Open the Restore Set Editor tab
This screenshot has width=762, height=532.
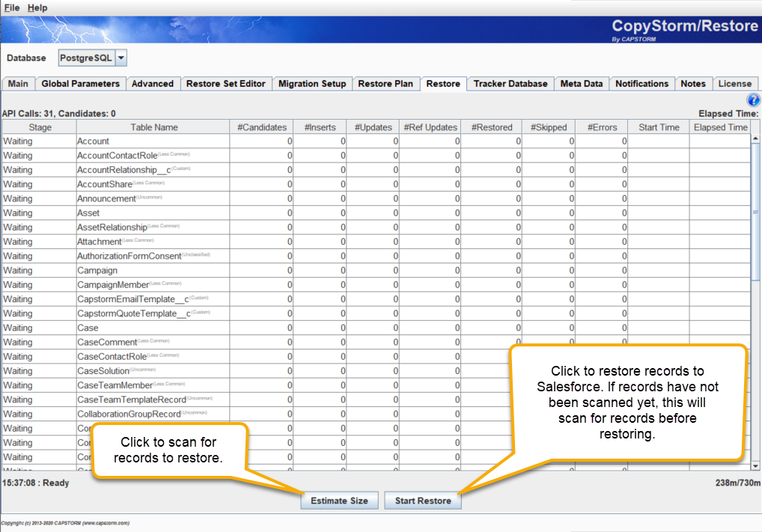[226, 84]
